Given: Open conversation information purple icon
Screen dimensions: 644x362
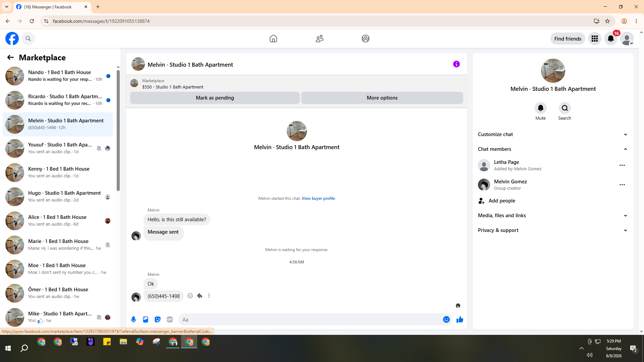Looking at the screenshot, I should [x=457, y=64].
